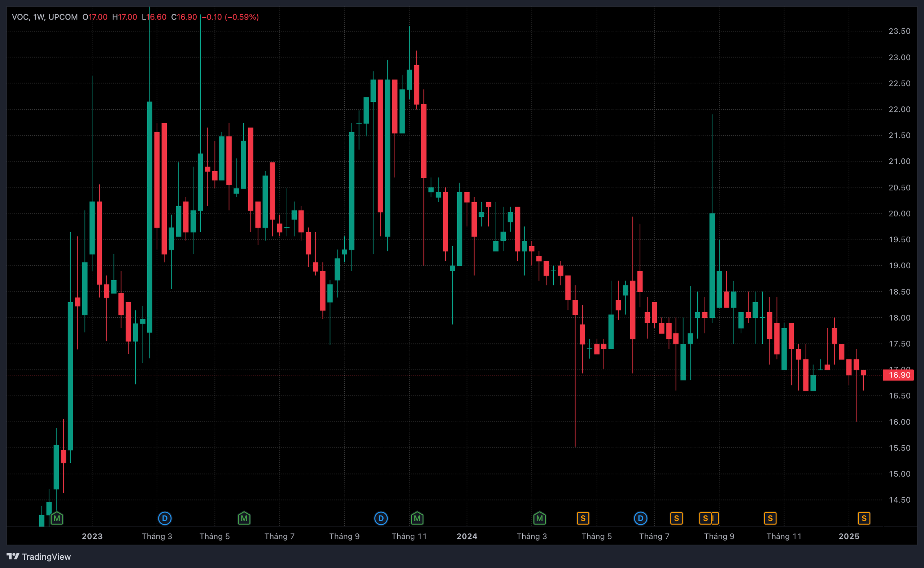Click the 21.00 price axis label
This screenshot has width=924, height=568.
click(899, 161)
